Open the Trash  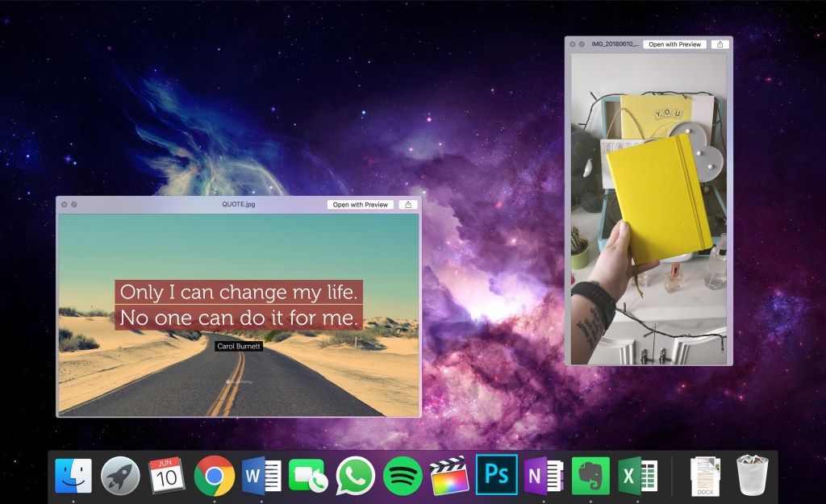pyautogui.click(x=752, y=475)
